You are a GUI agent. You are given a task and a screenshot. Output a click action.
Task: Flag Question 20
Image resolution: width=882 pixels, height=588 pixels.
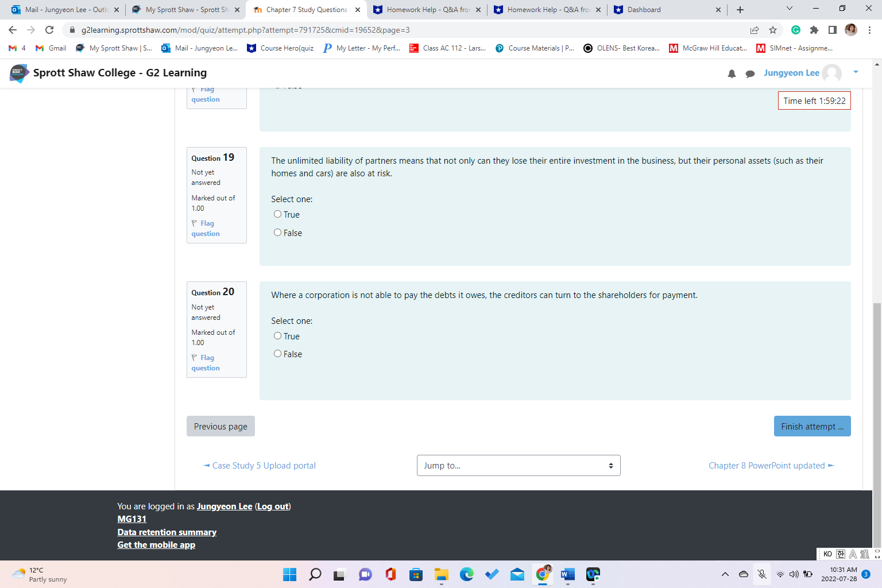[x=205, y=362]
